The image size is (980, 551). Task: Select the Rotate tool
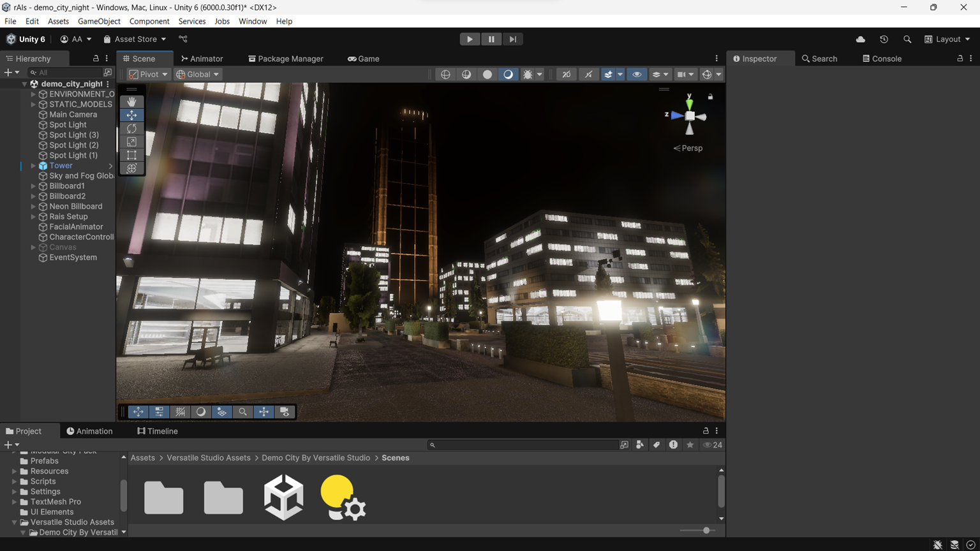point(131,128)
